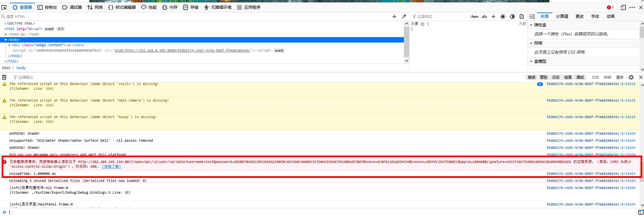Screen dimensions: 644x217
Task: Open the devtools three-dot options menu
Action: point(632,7)
